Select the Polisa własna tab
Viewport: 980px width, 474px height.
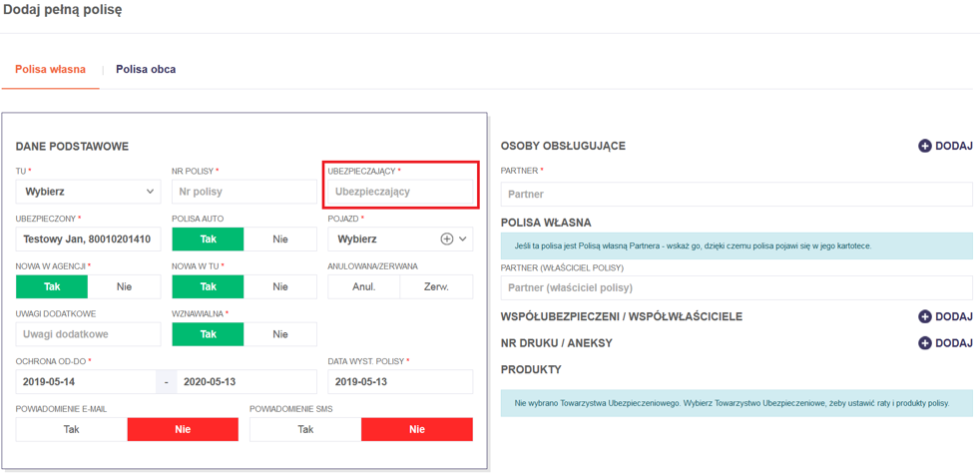point(50,70)
